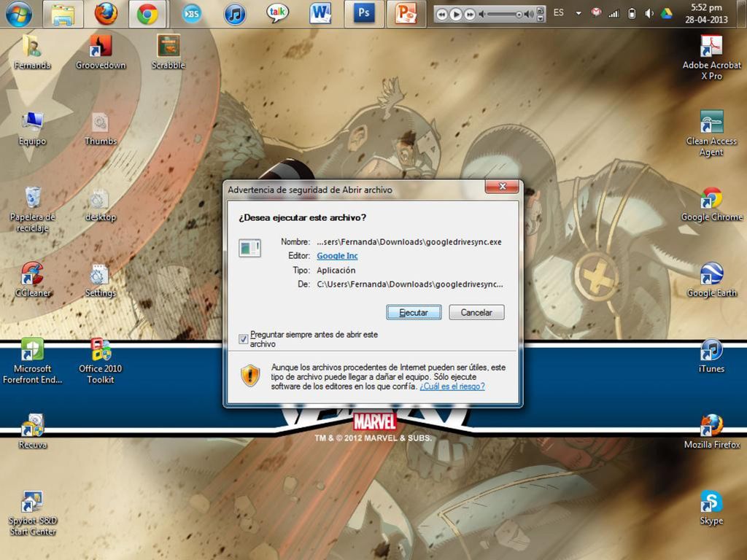Select the CCleaner desktop shortcut
747x560 pixels.
32,280
